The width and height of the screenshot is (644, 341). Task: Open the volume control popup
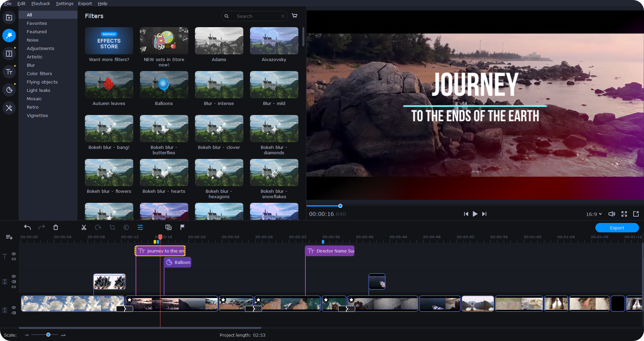612,214
